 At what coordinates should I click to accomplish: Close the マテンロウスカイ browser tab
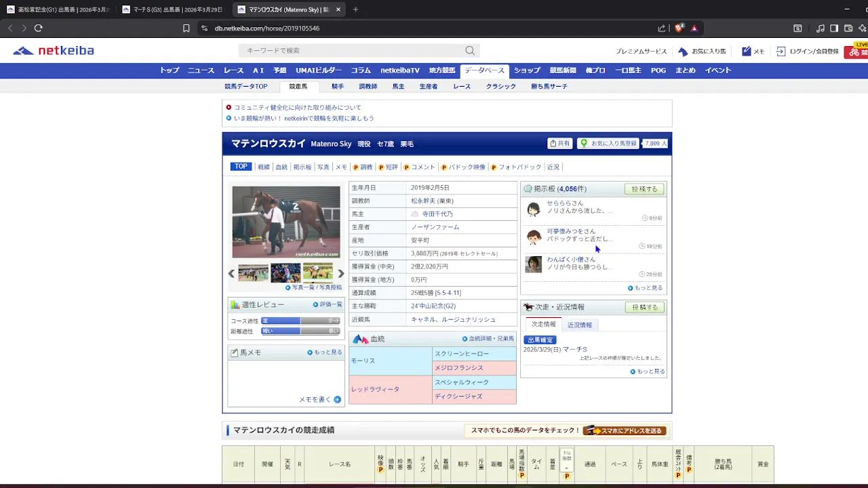point(338,9)
